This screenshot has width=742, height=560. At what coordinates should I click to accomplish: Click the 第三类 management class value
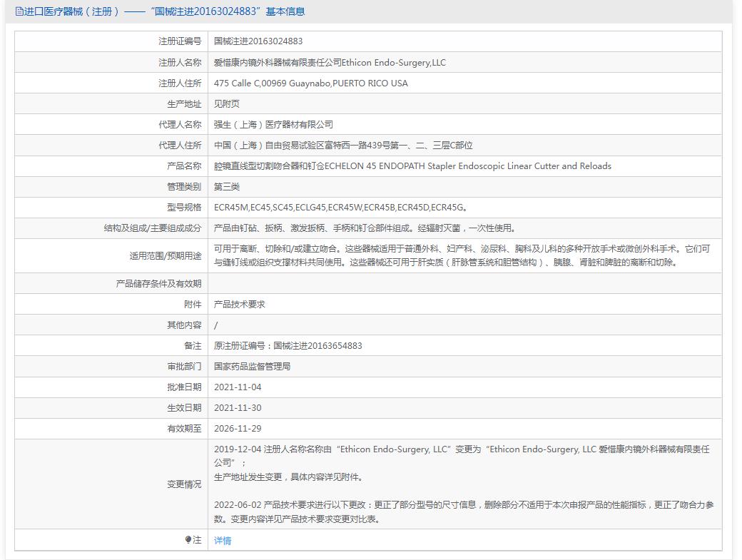pos(227,186)
